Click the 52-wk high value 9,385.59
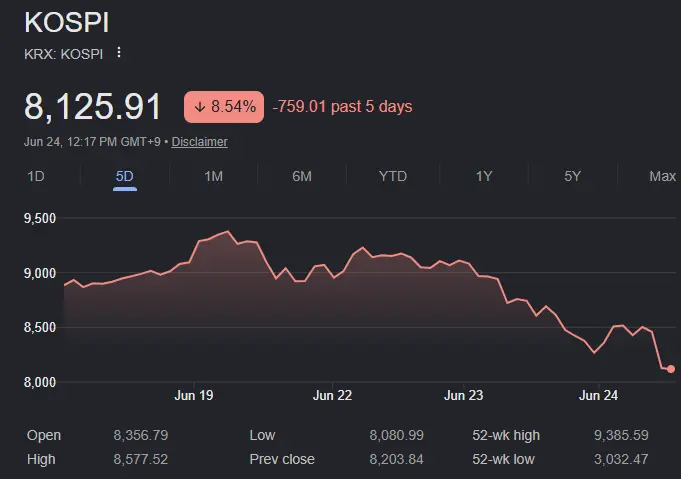This screenshot has height=479, width=681. point(621,435)
